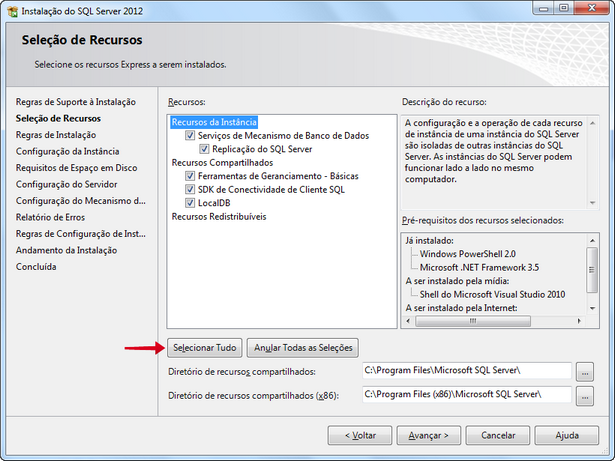The image size is (615, 461).
Task: Uncheck Replicação do SQL Server
Action: [204, 149]
